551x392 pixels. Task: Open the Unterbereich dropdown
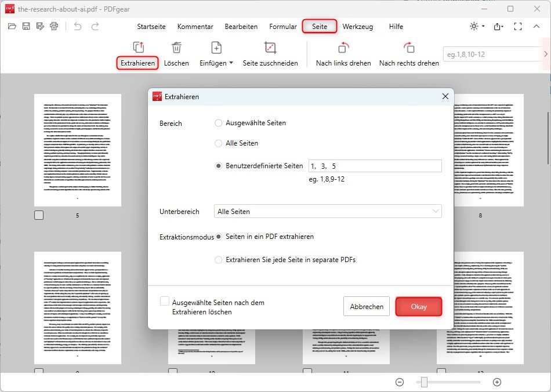[x=328, y=211]
